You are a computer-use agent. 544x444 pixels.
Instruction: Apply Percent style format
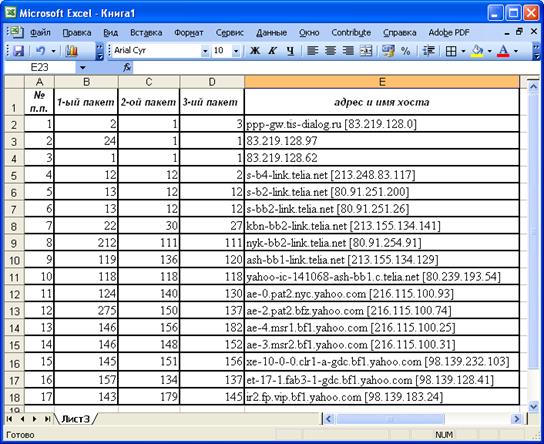click(x=405, y=51)
